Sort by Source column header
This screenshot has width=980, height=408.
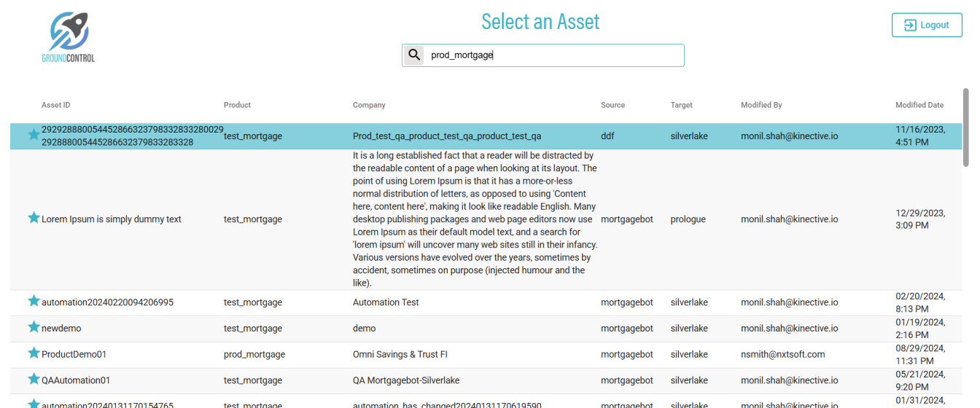[612, 105]
